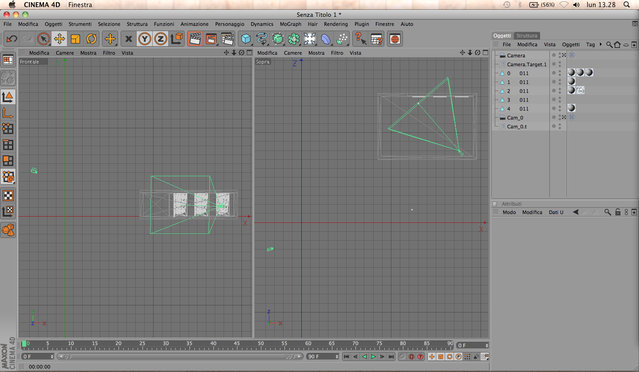The width and height of the screenshot is (639, 372).
Task: Render the active view clapperboard icon
Action: pos(195,39)
